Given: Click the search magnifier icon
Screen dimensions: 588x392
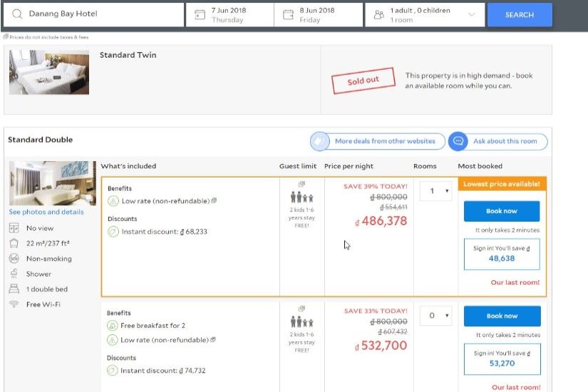Looking at the screenshot, I should [x=17, y=14].
